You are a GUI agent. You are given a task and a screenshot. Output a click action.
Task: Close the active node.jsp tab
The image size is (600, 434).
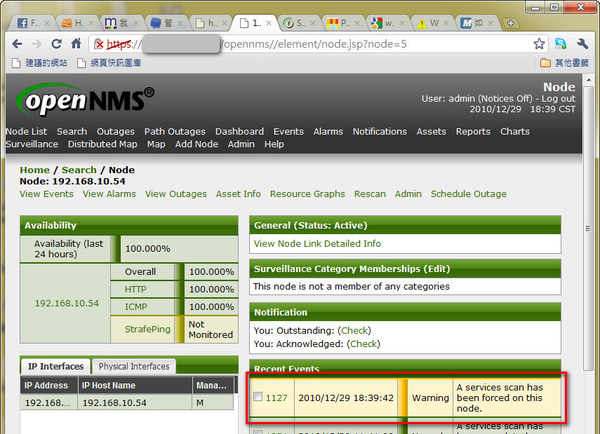(x=269, y=23)
